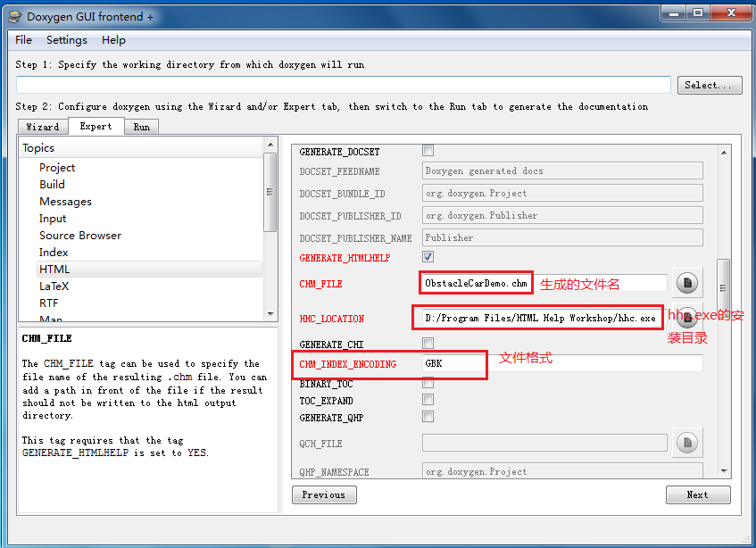Click the Topics list scroll up arrow
756x548 pixels.
point(270,145)
